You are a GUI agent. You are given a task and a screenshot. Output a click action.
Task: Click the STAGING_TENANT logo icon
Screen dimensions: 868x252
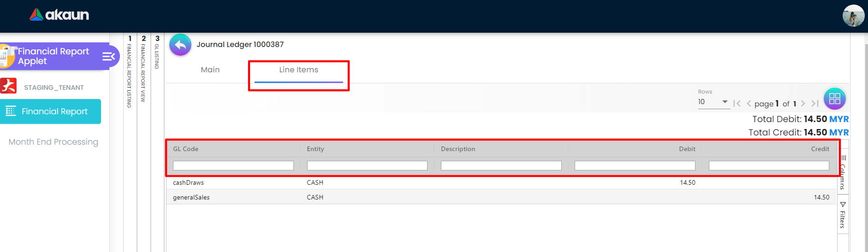pos(8,86)
